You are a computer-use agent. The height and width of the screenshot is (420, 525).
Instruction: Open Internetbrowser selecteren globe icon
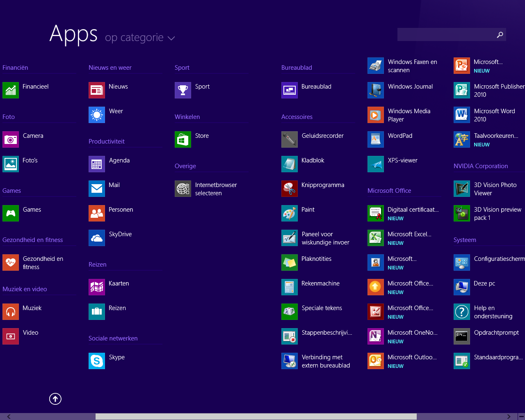[183, 189]
